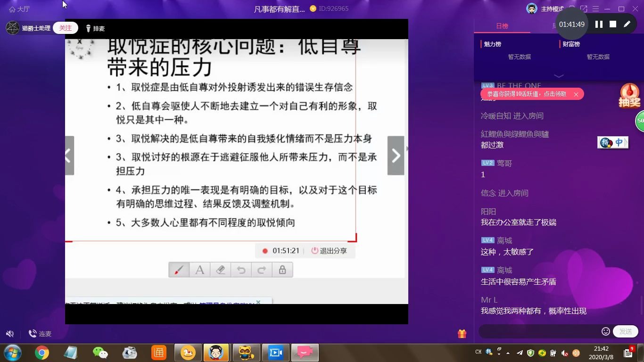This screenshot has height=362, width=644.
Task: Open the 抽奖 lottery icon
Action: [x=629, y=96]
